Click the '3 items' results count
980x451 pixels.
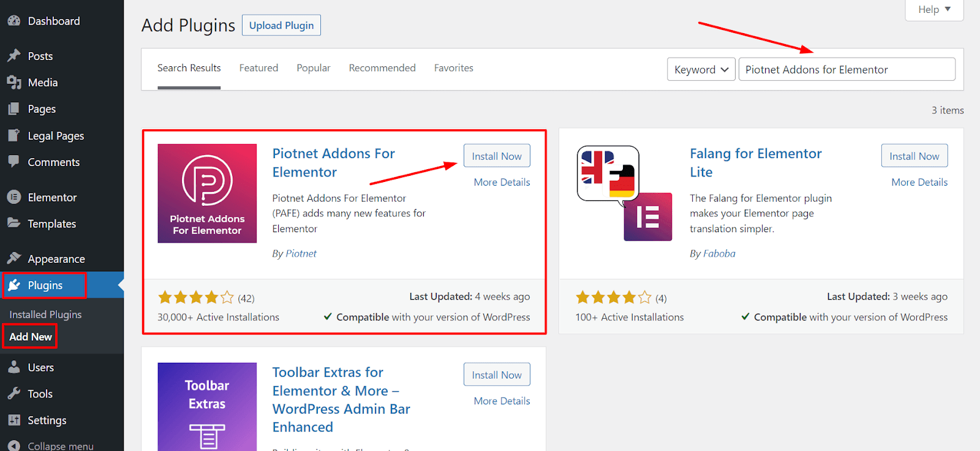coord(948,110)
